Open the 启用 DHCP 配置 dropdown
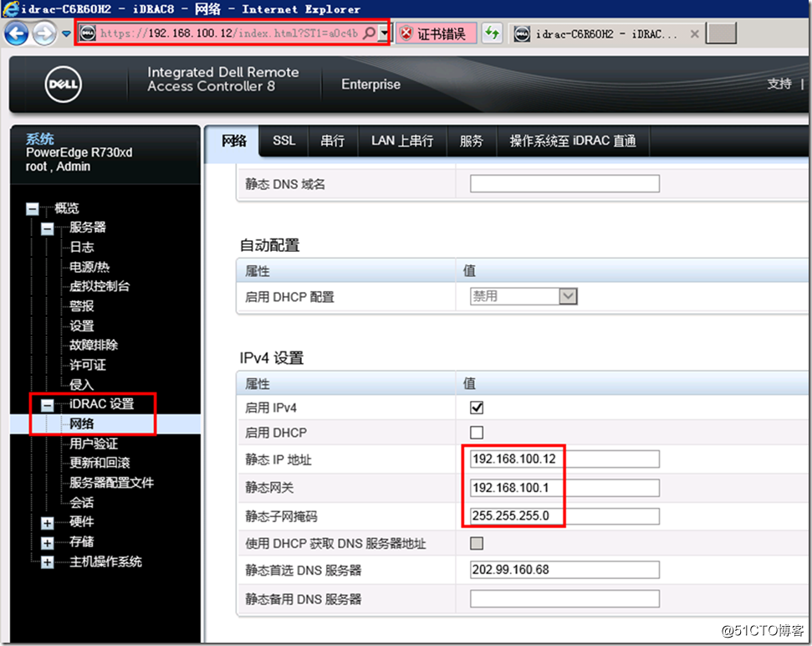812x646 pixels. point(567,296)
